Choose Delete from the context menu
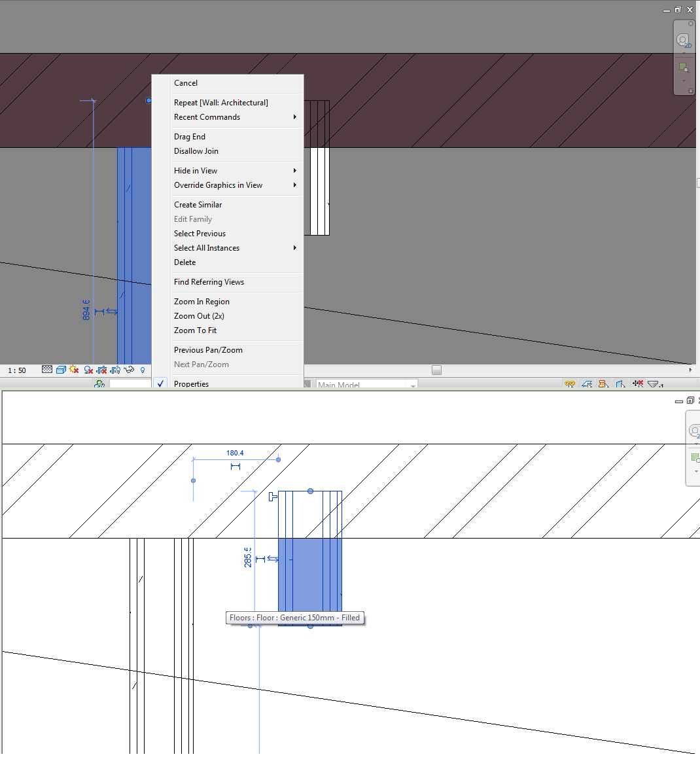Image resolution: width=700 pixels, height=782 pixels. (228, 262)
